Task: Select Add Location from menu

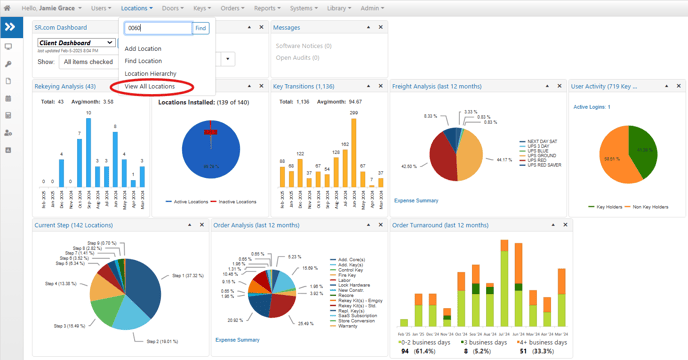Action: coord(143,49)
